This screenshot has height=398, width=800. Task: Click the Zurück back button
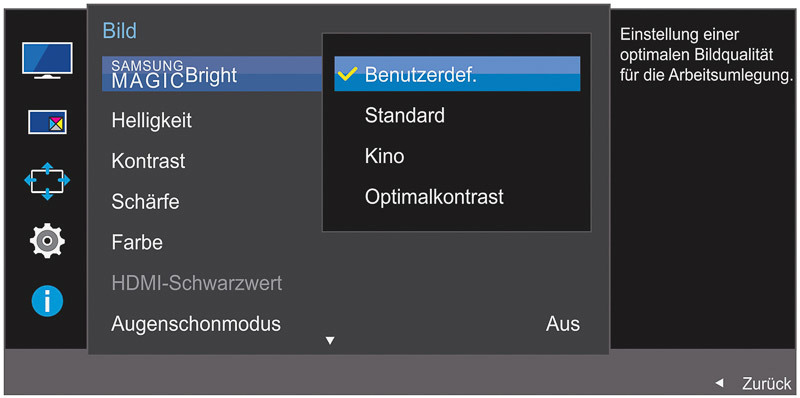point(753,382)
